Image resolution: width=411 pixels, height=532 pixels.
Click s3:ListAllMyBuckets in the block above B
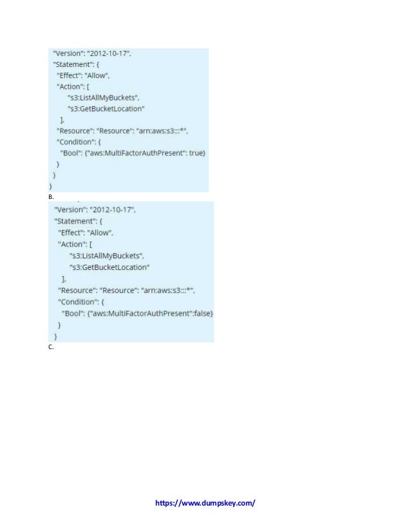click(x=104, y=98)
